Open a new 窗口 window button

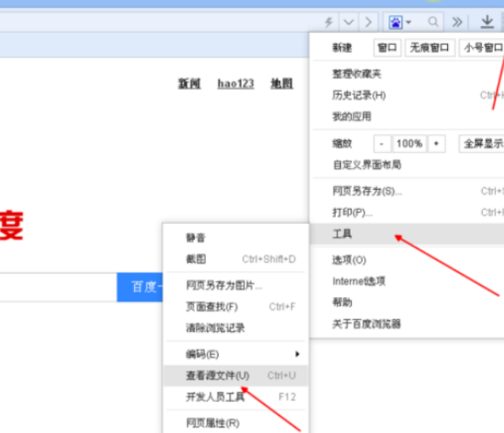(x=387, y=48)
